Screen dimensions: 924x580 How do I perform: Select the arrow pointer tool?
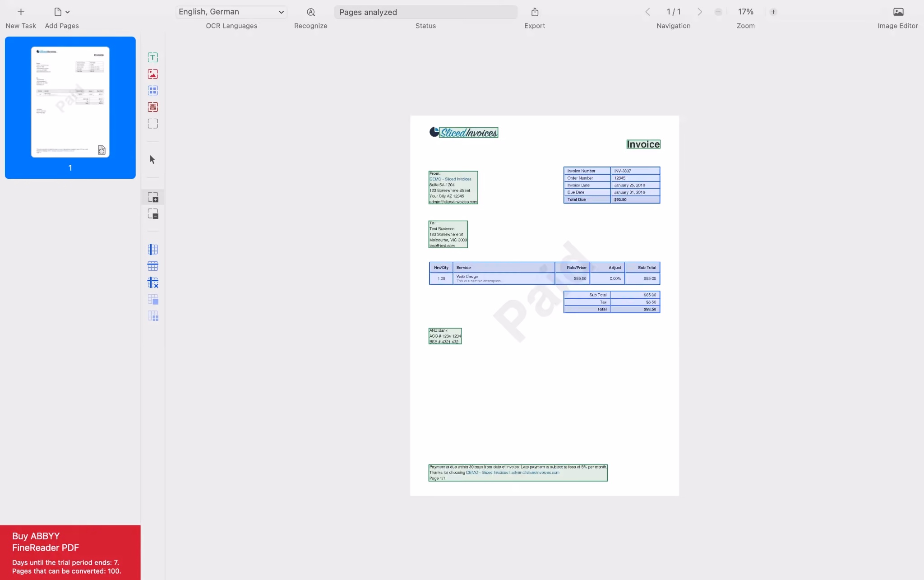(x=152, y=159)
